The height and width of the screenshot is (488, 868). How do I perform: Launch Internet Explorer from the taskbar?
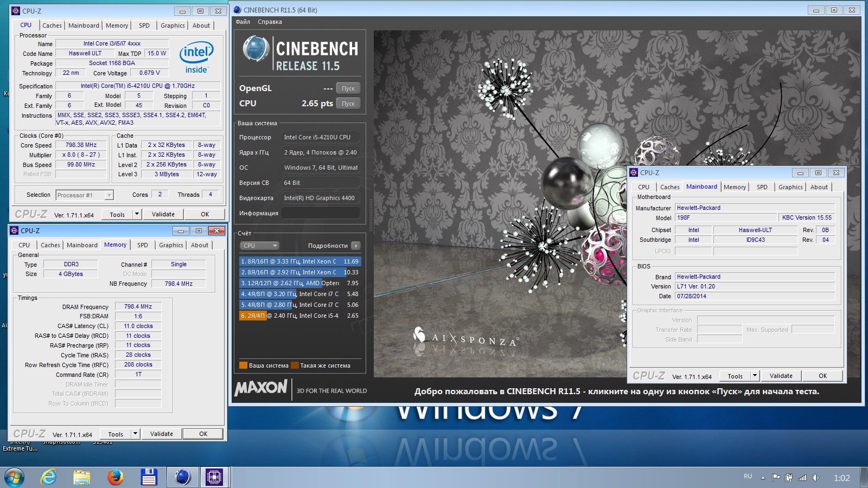point(49,477)
